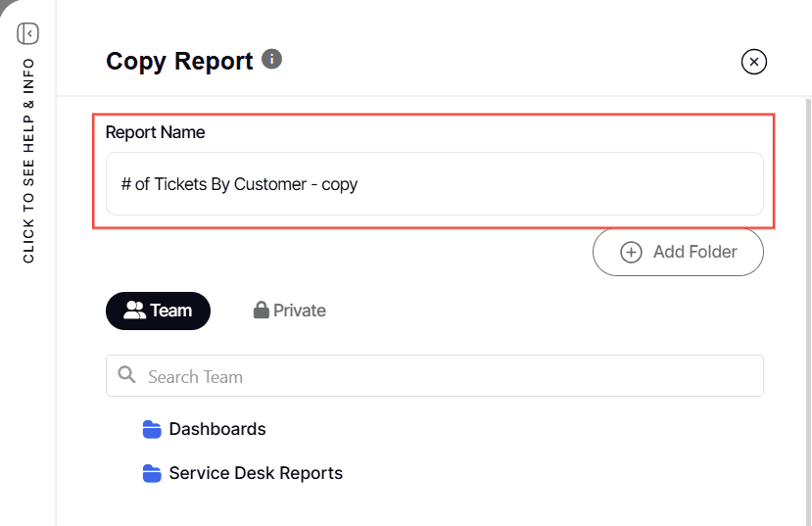This screenshot has height=526, width=812.
Task: Click the 'Click to see help & info' label
Action: 28,161
